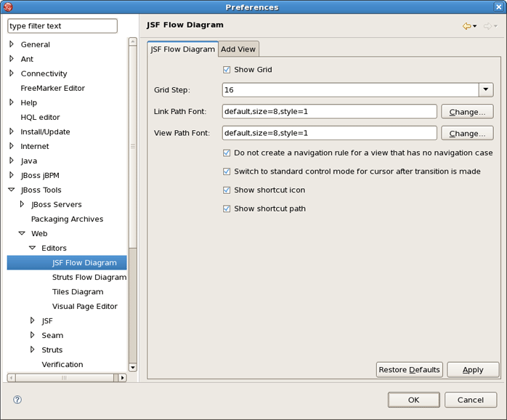Click the forward navigation arrow icon
The image size is (507, 420).
[487, 26]
